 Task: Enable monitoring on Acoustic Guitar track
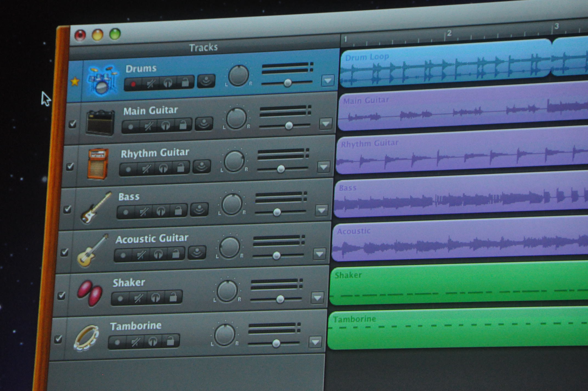(197, 252)
